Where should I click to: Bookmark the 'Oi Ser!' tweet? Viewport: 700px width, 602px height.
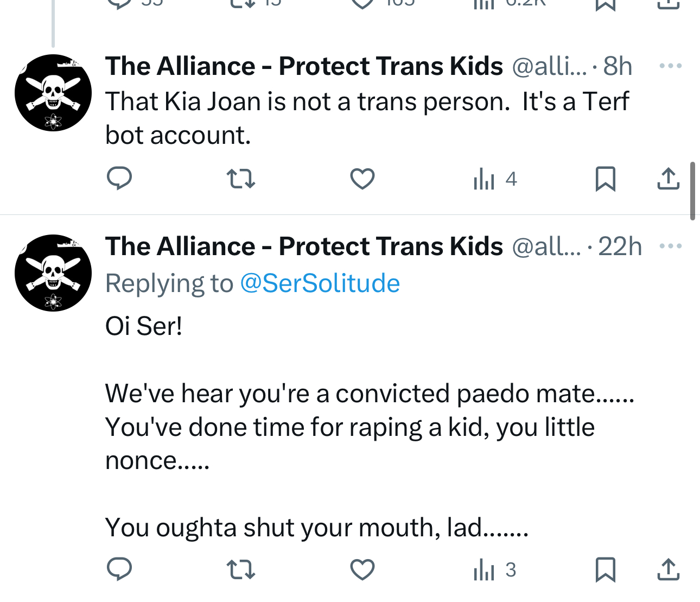(x=605, y=569)
